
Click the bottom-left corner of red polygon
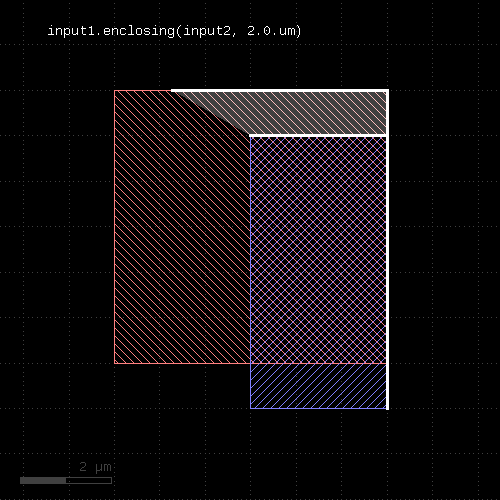(x=114, y=363)
